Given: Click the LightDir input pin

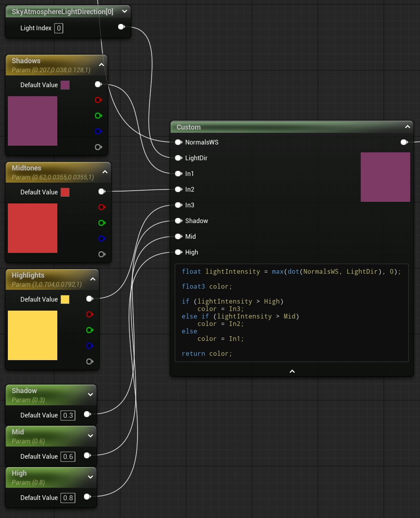Looking at the screenshot, I should [x=179, y=158].
